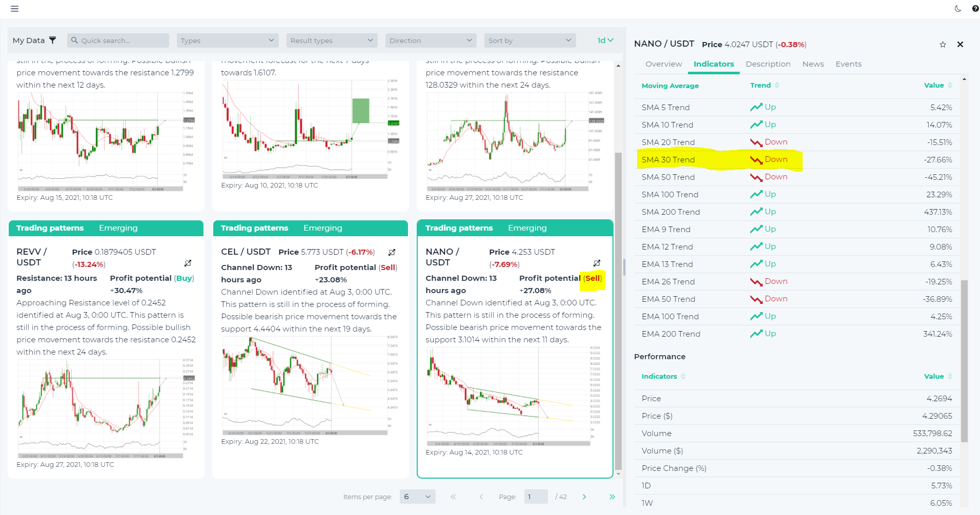Click the indicators panel scrollbar
The height and width of the screenshot is (515, 980).
(x=964, y=361)
